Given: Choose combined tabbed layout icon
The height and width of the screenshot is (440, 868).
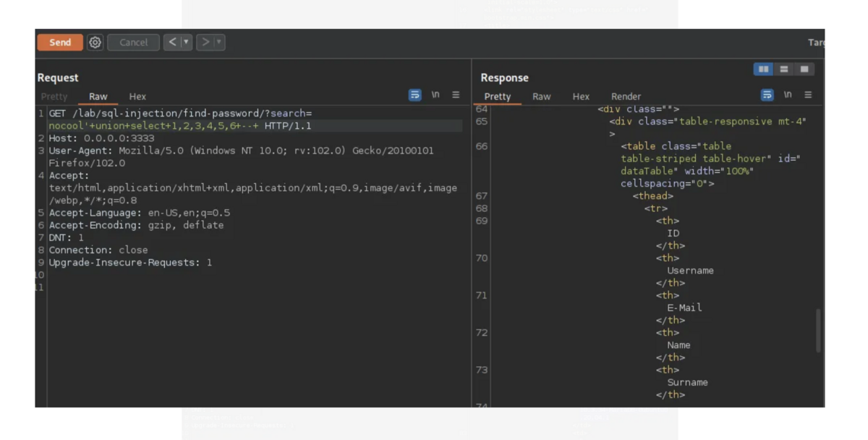Looking at the screenshot, I should (804, 69).
